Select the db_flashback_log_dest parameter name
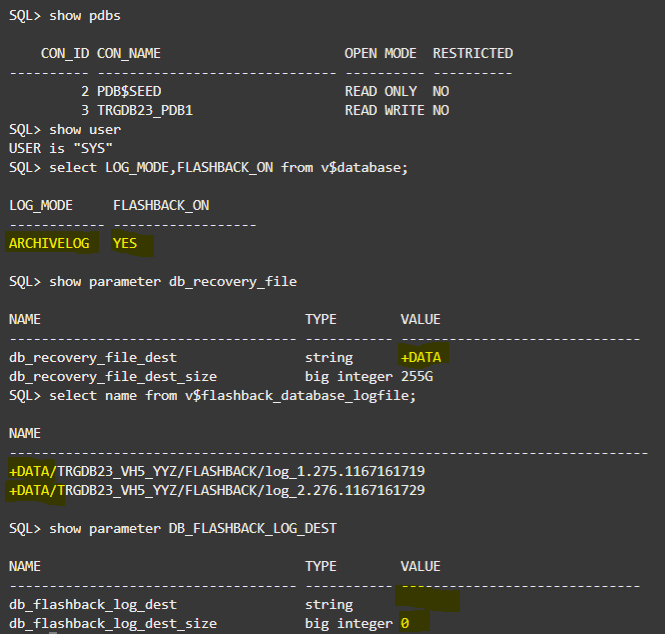This screenshot has height=634, width=665. (93, 604)
